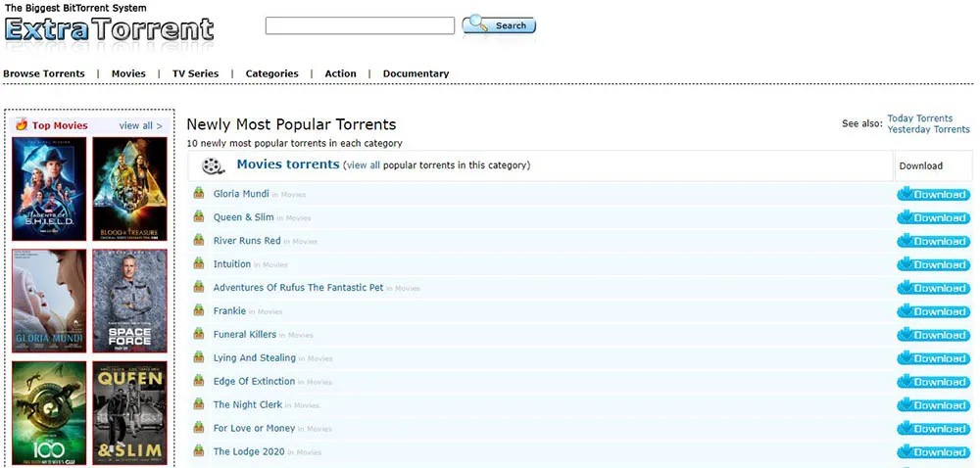Screen dimensions: 980x468
Task: Open the TV Series menu item
Action: [x=196, y=73]
